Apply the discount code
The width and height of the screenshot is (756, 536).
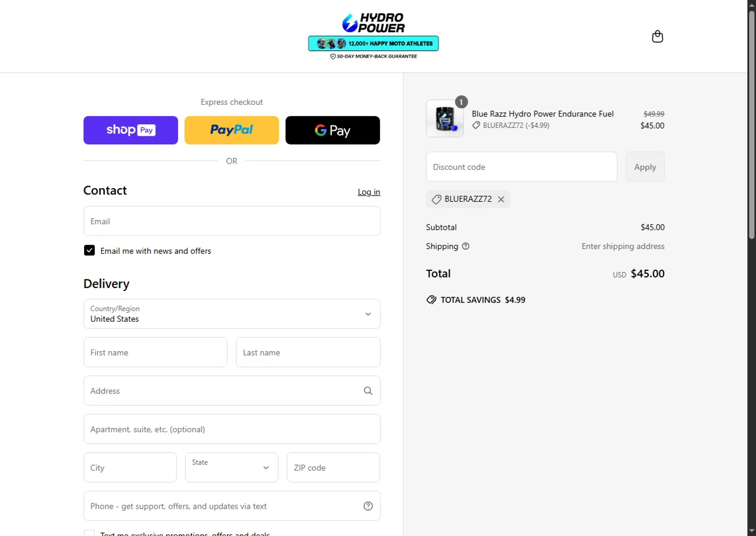point(645,167)
